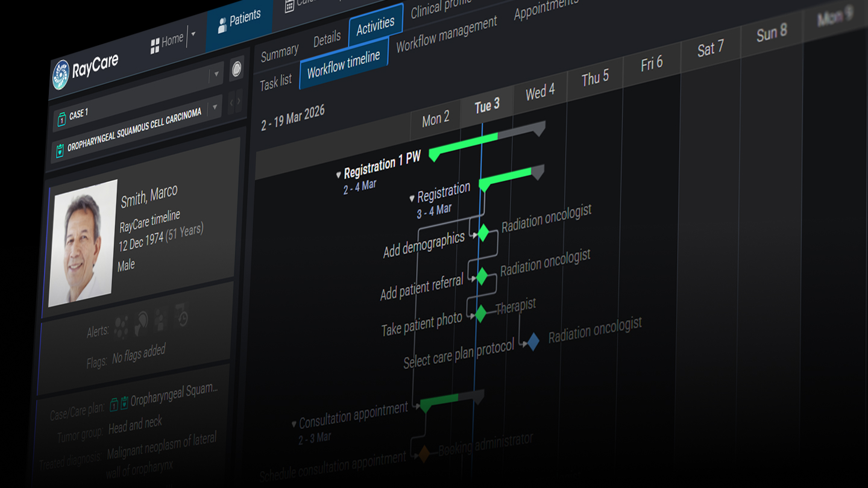The image size is (868, 488).
Task: Click the Add patient referral green diamond
Action: [481, 276]
